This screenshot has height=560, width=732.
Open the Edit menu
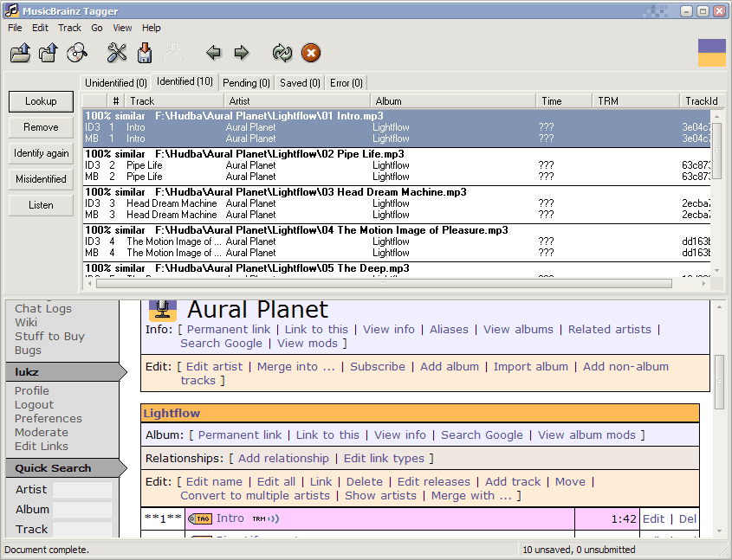pyautogui.click(x=40, y=28)
